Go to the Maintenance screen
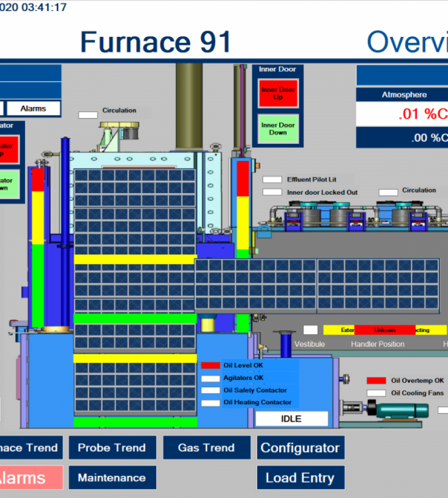448x498 pixels. click(112, 478)
